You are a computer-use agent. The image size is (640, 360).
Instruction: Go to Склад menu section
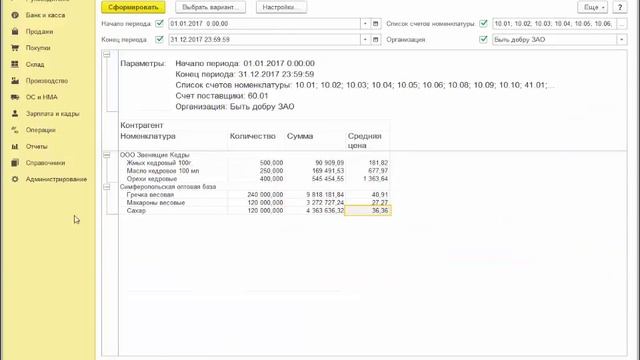click(35, 64)
